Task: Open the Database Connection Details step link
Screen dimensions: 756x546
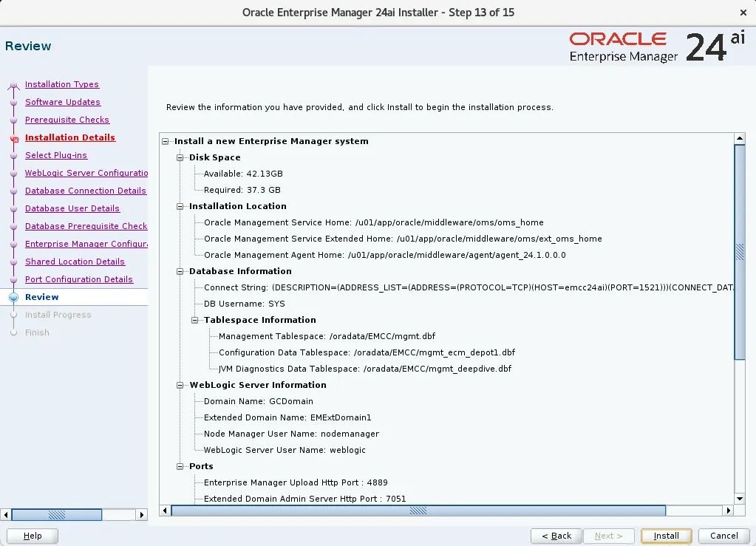Action: [x=86, y=191]
